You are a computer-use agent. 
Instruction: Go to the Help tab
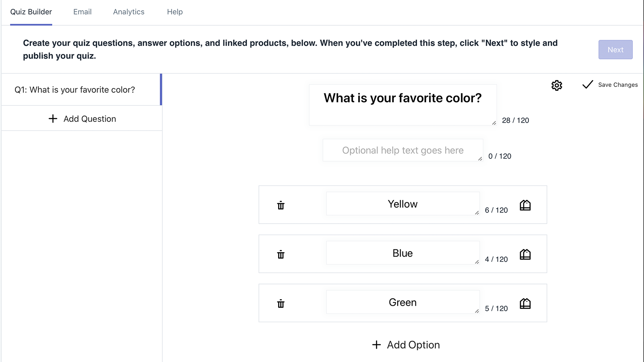tap(175, 12)
